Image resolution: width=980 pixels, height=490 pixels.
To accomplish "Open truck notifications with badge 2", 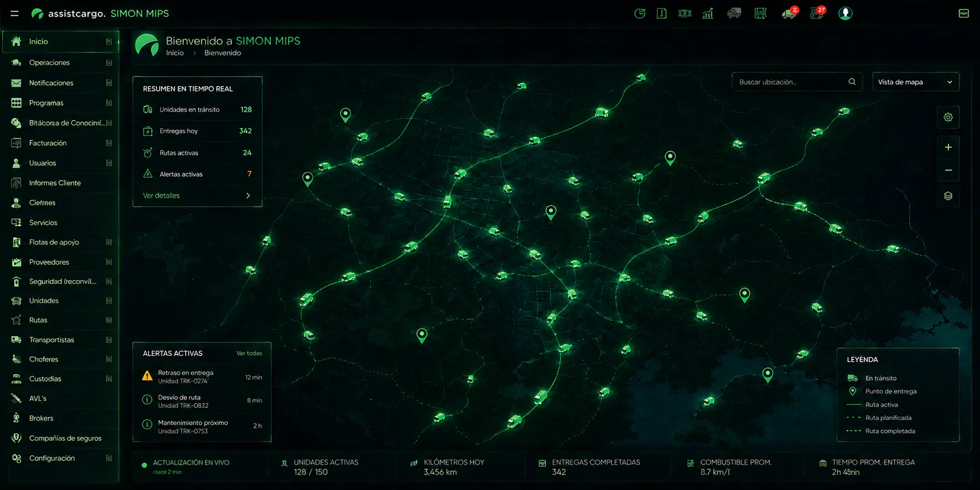I will [789, 13].
